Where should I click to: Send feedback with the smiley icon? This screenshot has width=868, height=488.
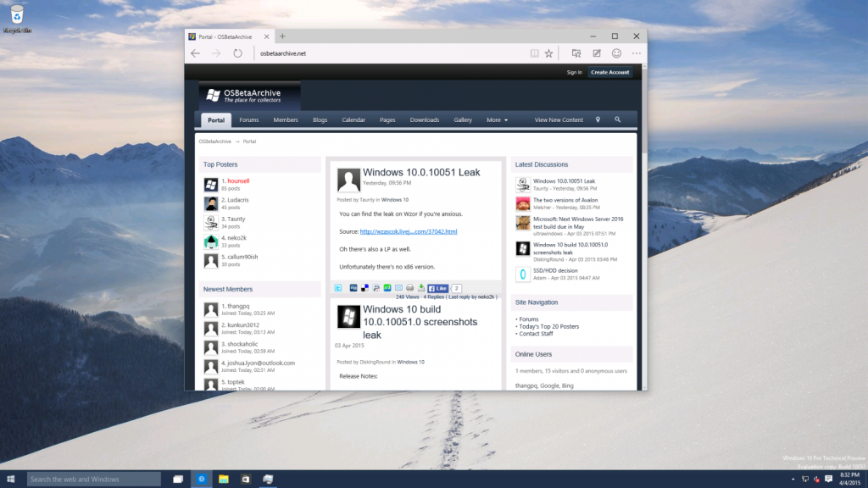(617, 53)
